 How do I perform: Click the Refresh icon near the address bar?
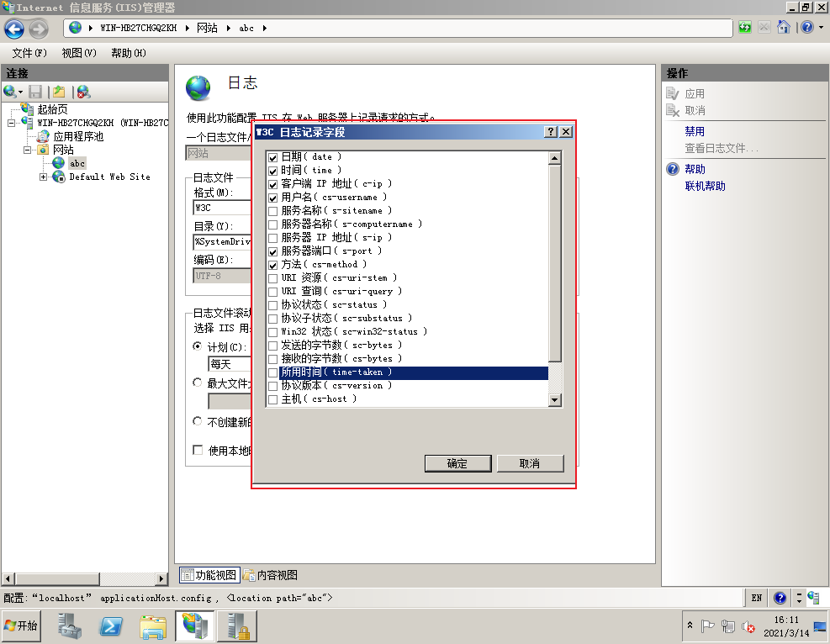(x=745, y=28)
